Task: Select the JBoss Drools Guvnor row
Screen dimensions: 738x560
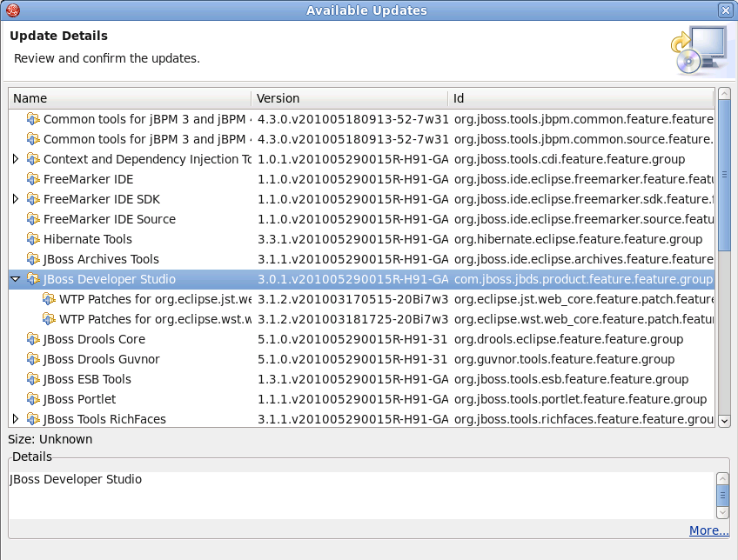Action: pyautogui.click(x=361, y=359)
